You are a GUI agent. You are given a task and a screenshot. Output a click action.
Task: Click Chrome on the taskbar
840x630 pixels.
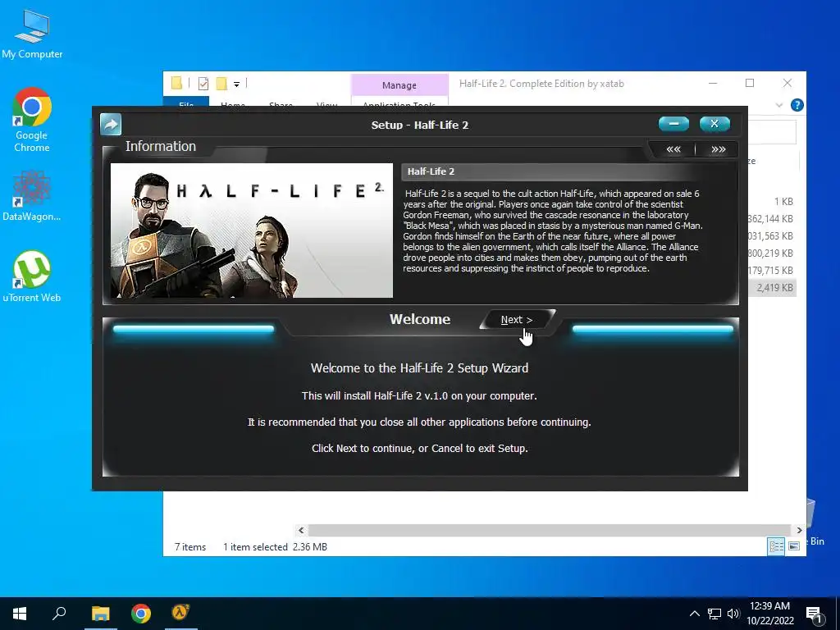[x=141, y=614]
